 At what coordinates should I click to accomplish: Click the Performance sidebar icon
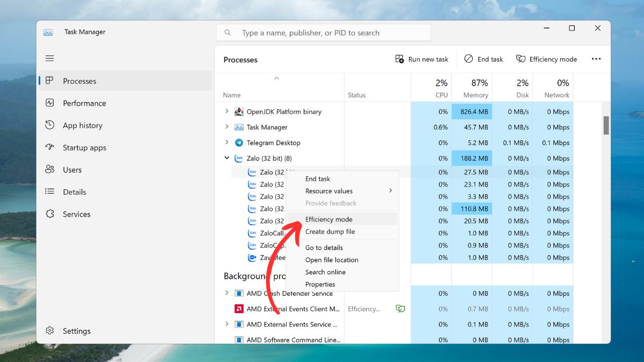click(x=50, y=103)
